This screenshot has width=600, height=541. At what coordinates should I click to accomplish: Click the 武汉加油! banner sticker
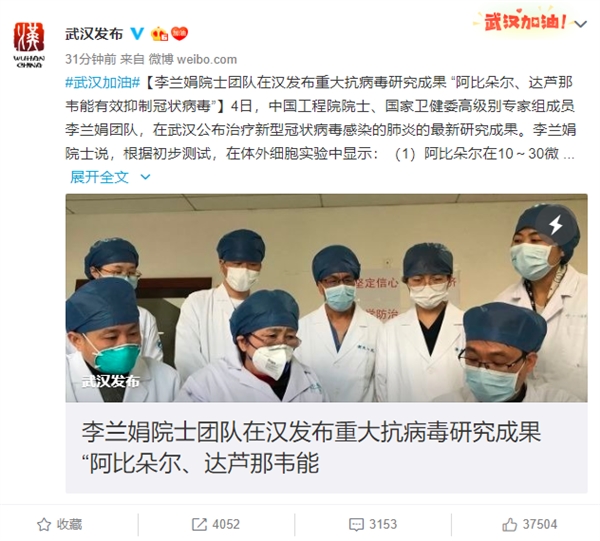click(x=523, y=21)
